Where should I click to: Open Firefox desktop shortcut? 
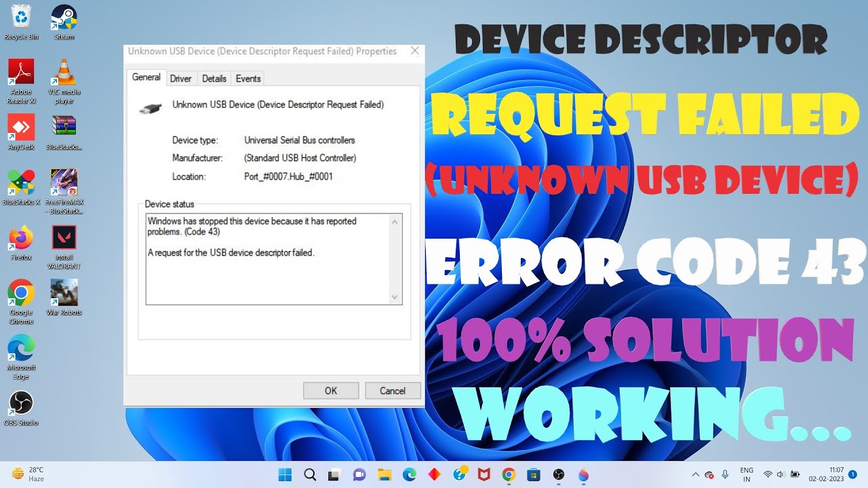click(21, 243)
